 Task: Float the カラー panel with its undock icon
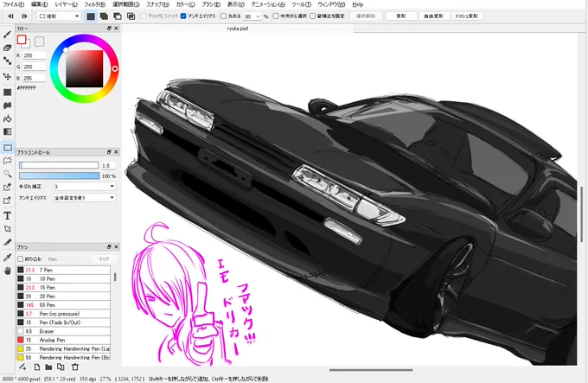(109, 29)
